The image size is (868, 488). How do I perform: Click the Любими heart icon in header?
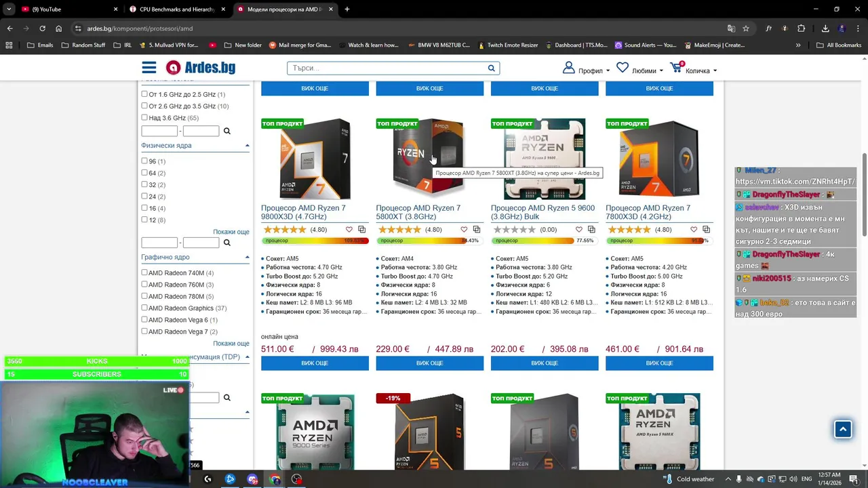click(x=623, y=68)
